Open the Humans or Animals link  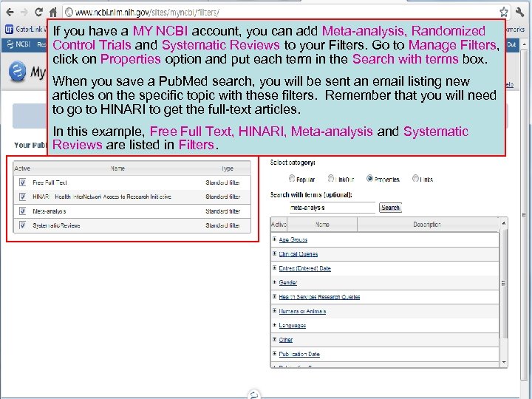[302, 311]
